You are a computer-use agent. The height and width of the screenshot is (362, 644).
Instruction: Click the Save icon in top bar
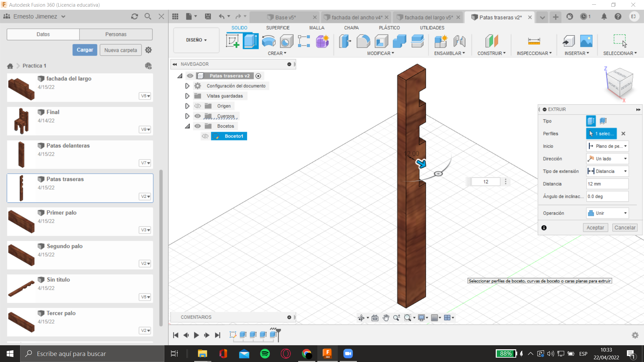point(208,16)
